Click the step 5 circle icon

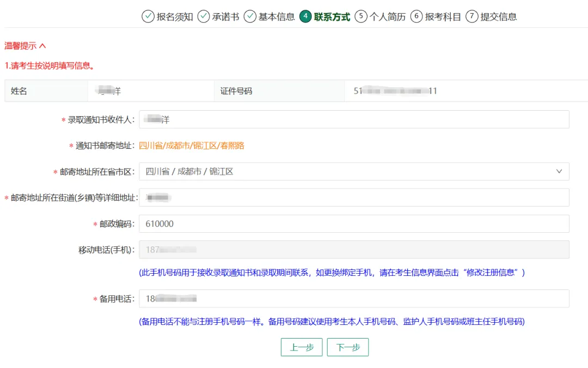(x=361, y=16)
